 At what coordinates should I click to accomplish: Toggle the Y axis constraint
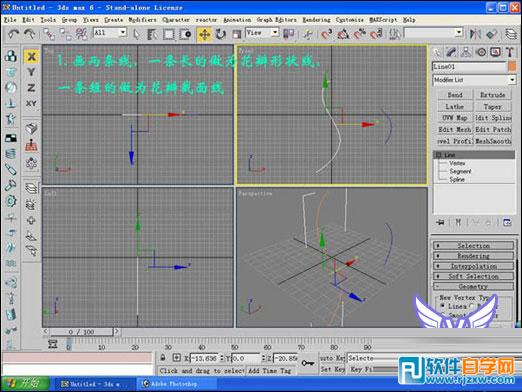pyautogui.click(x=31, y=72)
